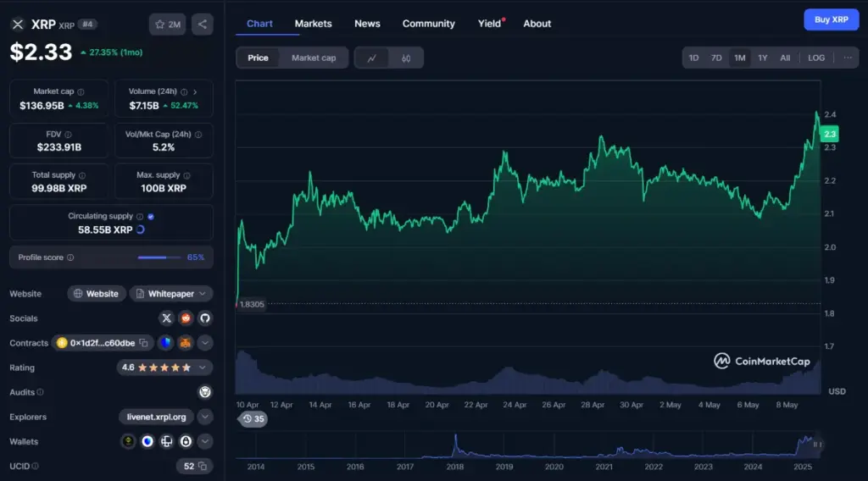
Task: Click the #4 rank badge
Action: click(x=87, y=25)
